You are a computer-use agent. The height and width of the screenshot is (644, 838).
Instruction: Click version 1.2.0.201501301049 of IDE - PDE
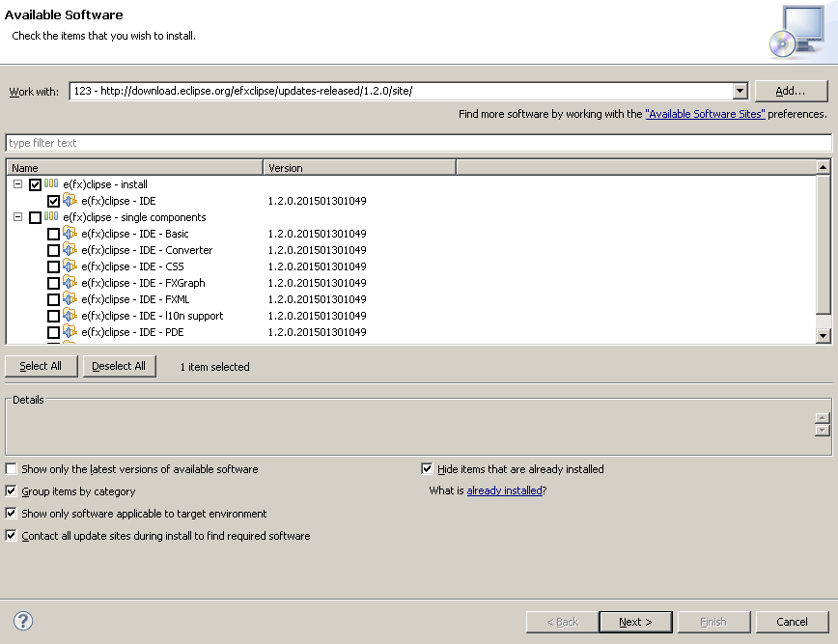pos(317,332)
